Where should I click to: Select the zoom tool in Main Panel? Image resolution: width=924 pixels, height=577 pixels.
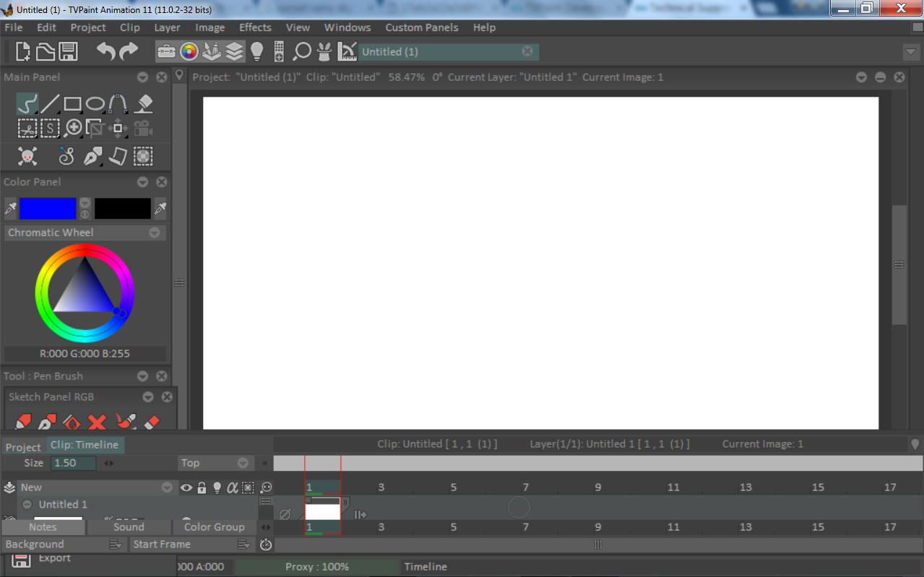73,129
